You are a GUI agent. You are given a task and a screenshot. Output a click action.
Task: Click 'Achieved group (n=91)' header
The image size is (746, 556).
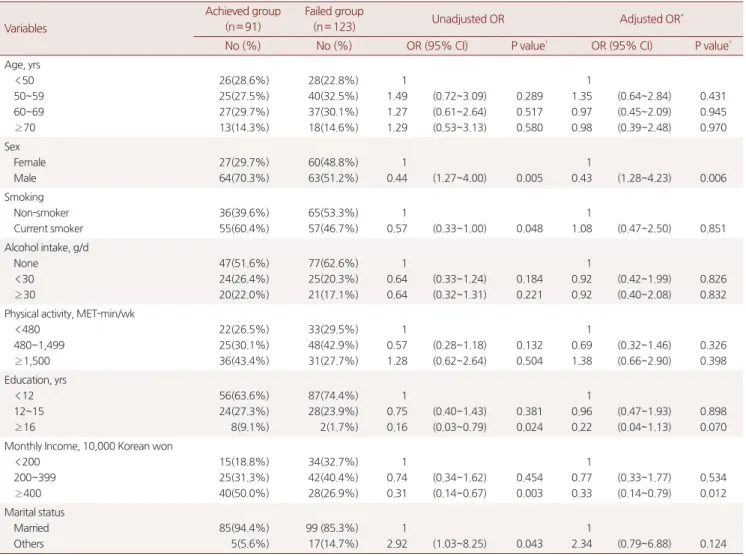pos(243,19)
